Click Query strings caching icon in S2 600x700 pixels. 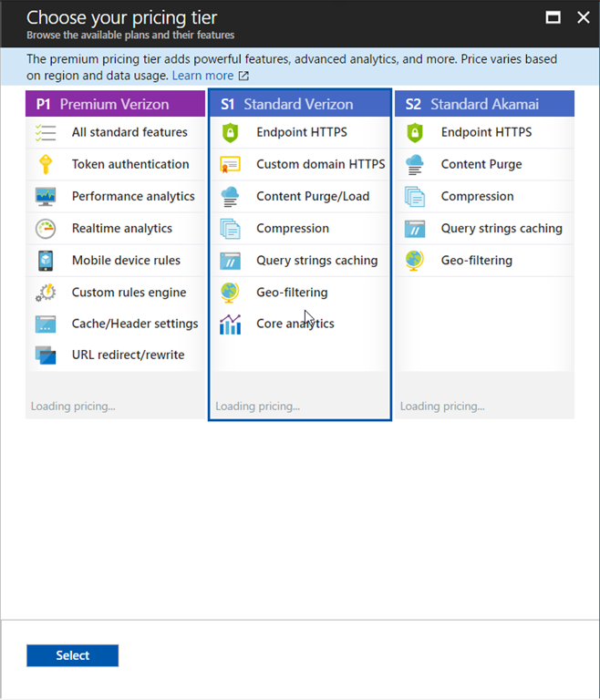[x=415, y=229]
